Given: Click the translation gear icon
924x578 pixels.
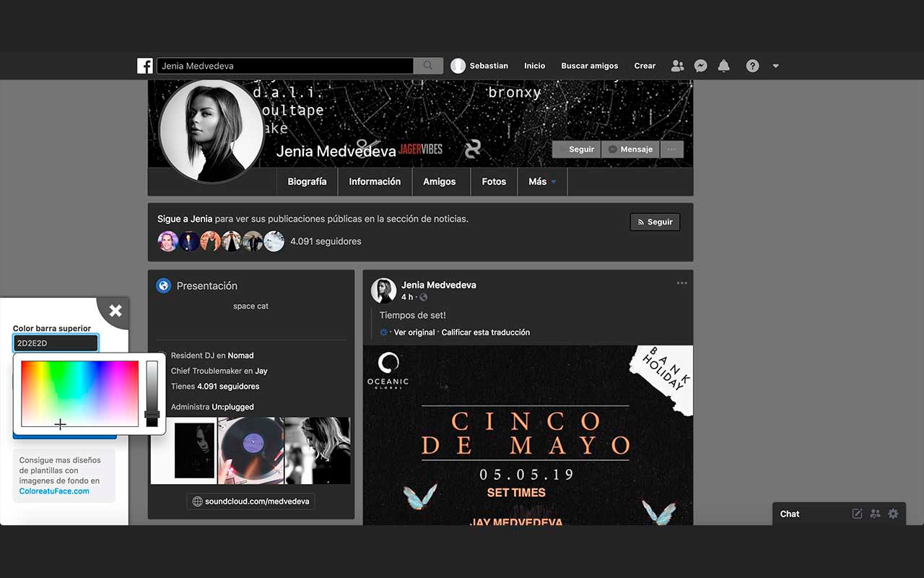Looking at the screenshot, I should (384, 332).
